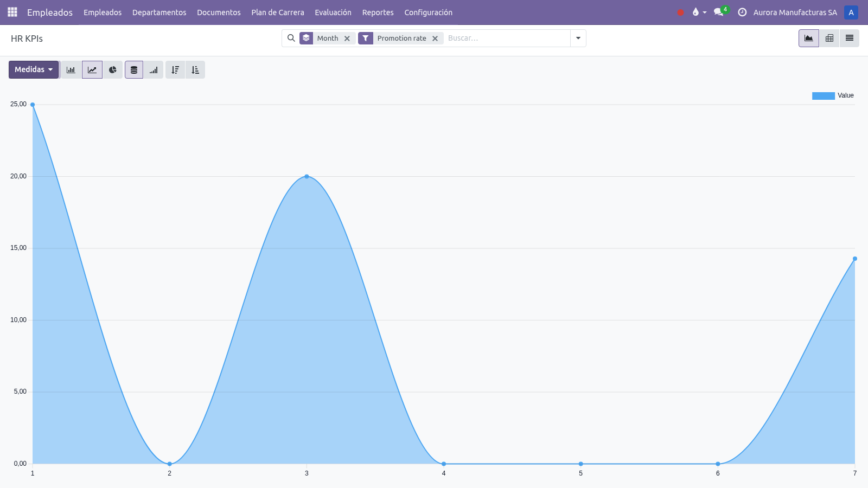
Task: Switch to list view
Action: tap(850, 38)
